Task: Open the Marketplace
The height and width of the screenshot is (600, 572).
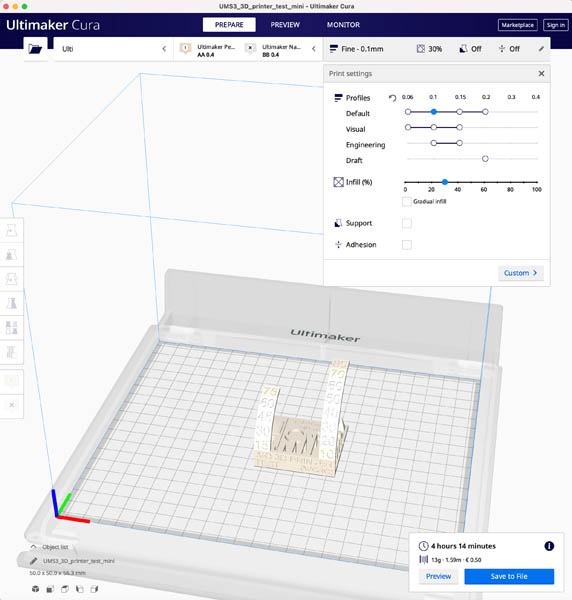Action: [517, 25]
